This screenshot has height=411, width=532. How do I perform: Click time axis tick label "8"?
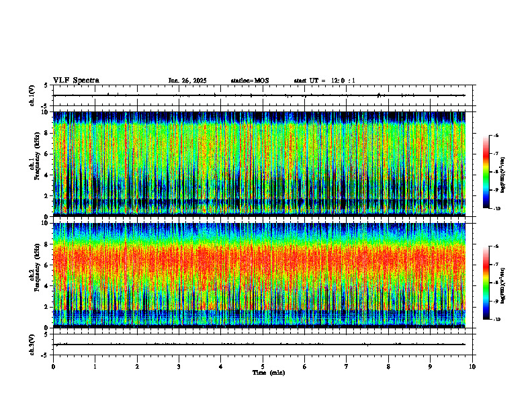click(x=388, y=367)
